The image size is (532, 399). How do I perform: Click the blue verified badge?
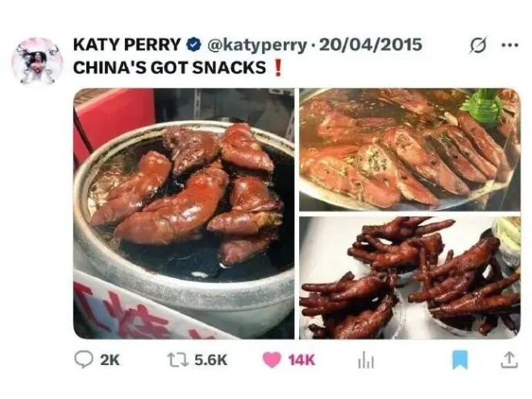click(193, 45)
